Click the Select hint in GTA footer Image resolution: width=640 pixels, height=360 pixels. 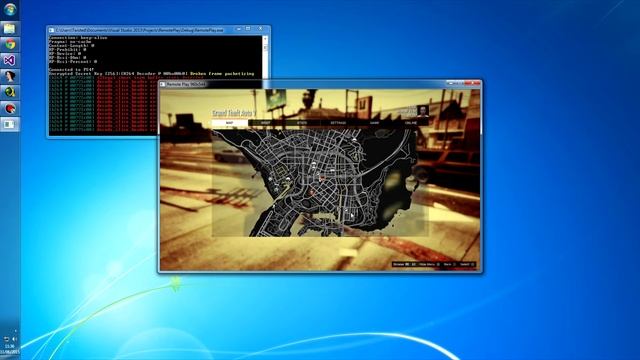point(467,264)
